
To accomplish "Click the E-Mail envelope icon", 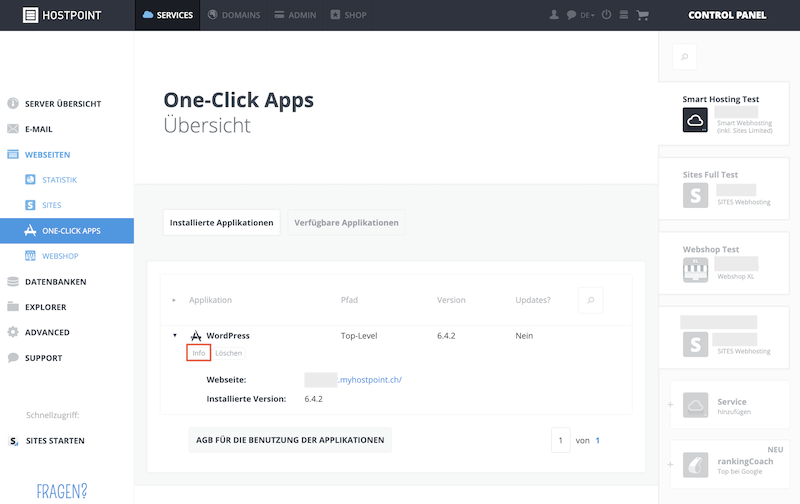I will tap(13, 129).
